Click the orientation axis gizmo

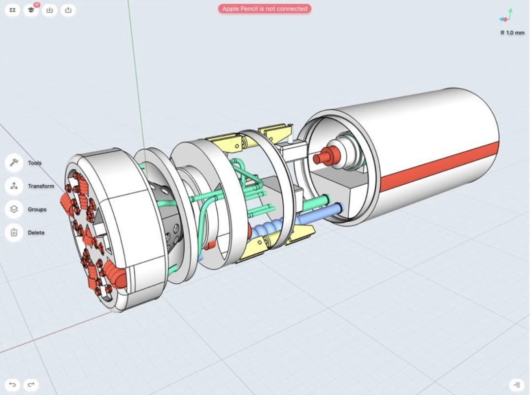pyautogui.click(x=506, y=16)
